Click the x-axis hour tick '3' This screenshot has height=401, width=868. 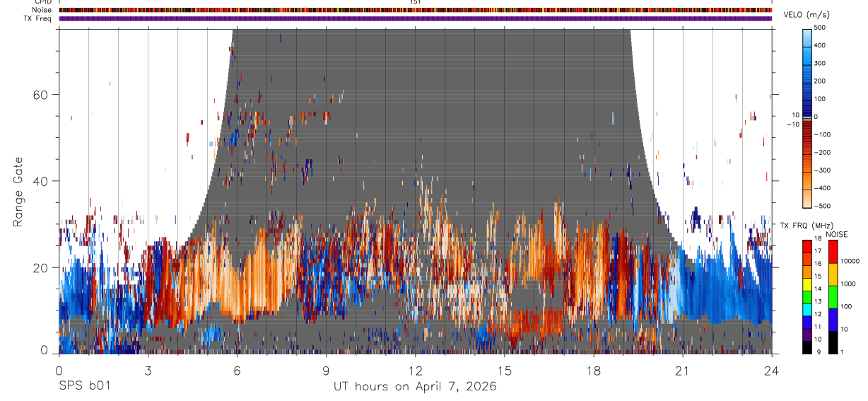148,369
